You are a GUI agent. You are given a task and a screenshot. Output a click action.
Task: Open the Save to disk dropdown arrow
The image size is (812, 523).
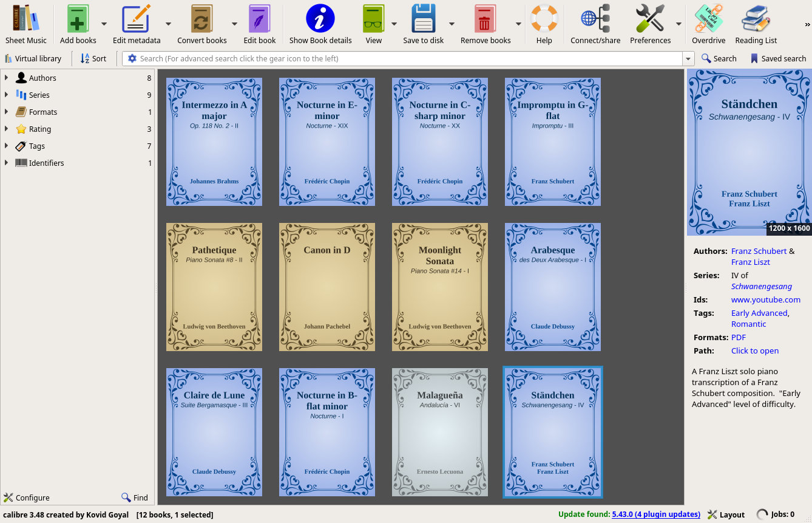452,24
